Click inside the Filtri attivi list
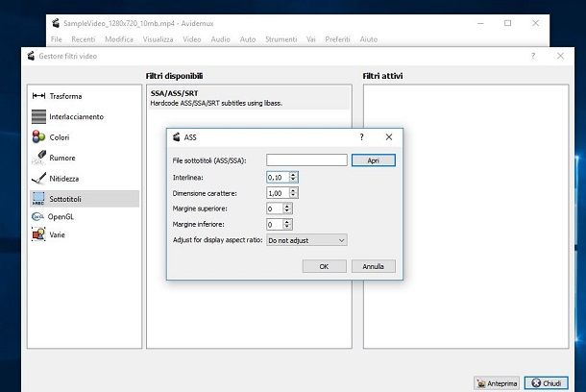586x392 pixels. (466, 216)
